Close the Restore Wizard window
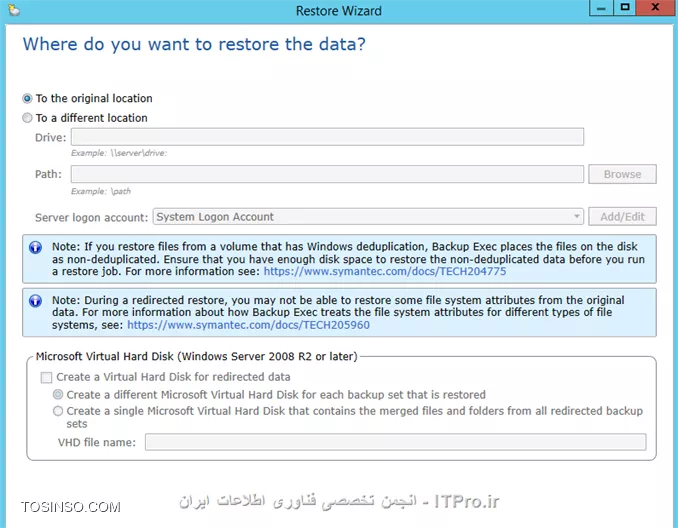 click(656, 8)
